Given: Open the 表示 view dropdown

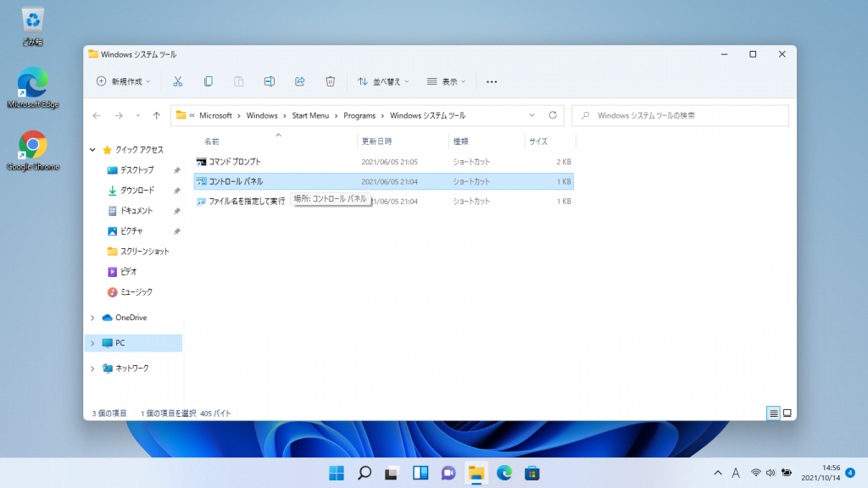Looking at the screenshot, I should pyautogui.click(x=446, y=82).
